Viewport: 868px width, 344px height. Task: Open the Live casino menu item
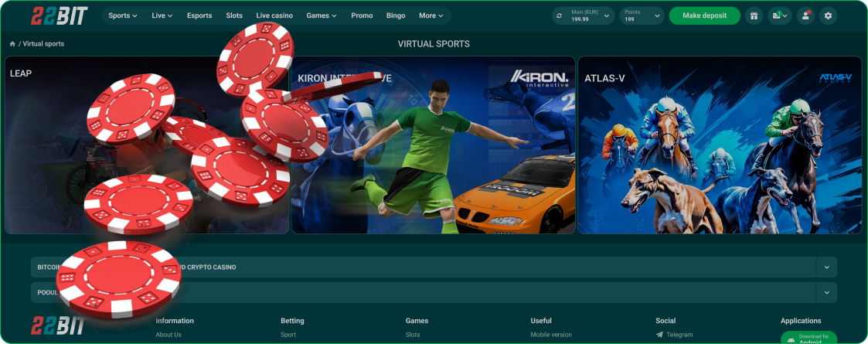[x=274, y=15]
